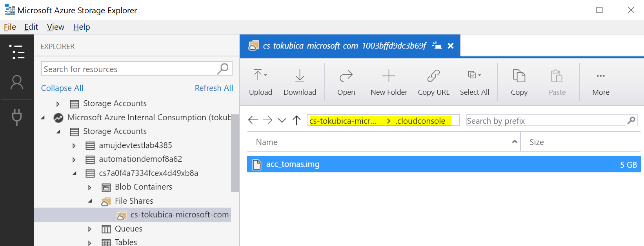
Task: Click the Collapse All link
Action: (62, 88)
